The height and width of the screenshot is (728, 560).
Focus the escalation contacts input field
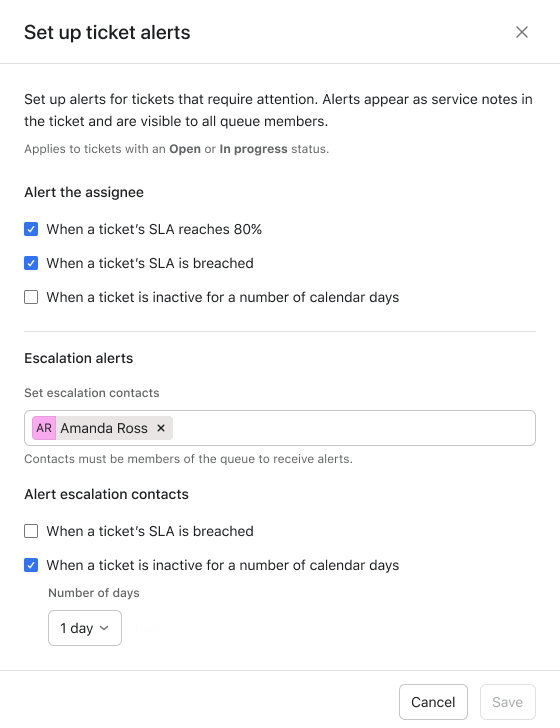click(x=353, y=428)
